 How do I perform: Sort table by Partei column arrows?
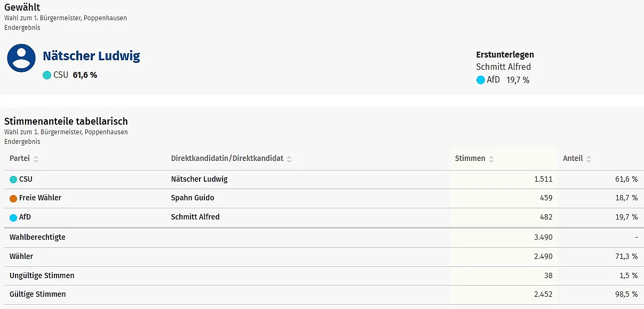pyautogui.click(x=36, y=159)
